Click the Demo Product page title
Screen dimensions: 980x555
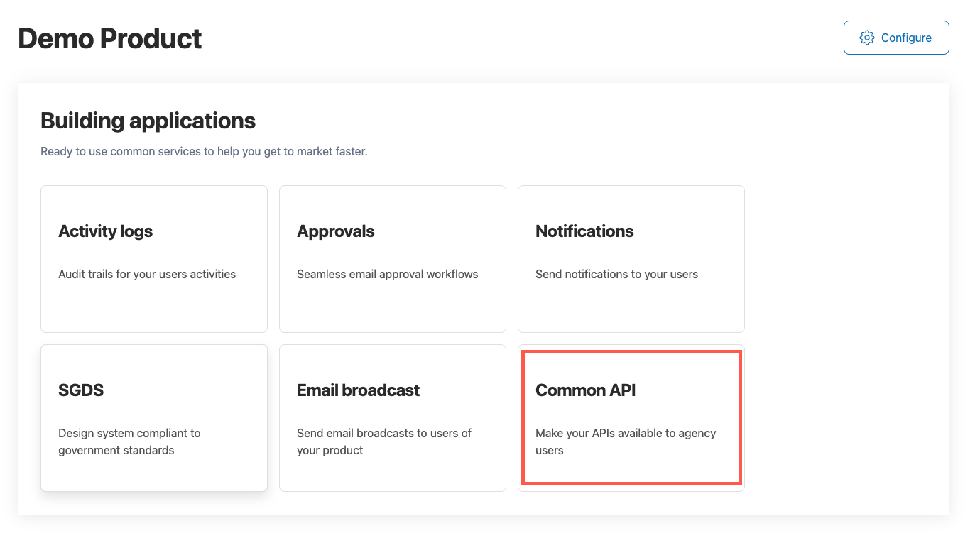pyautogui.click(x=110, y=38)
